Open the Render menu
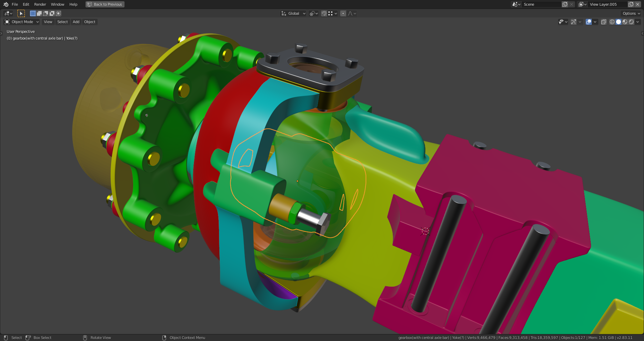Viewport: 644px width, 341px height. coord(40,4)
